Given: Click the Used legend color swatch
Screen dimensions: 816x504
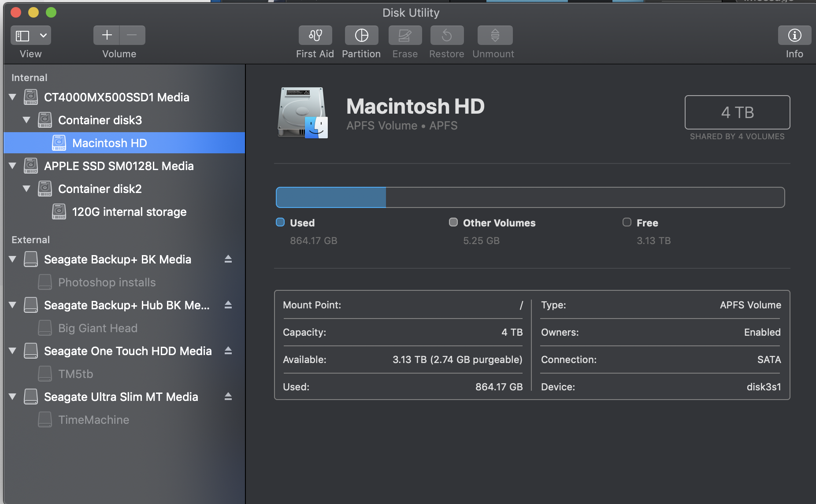Looking at the screenshot, I should [x=280, y=222].
